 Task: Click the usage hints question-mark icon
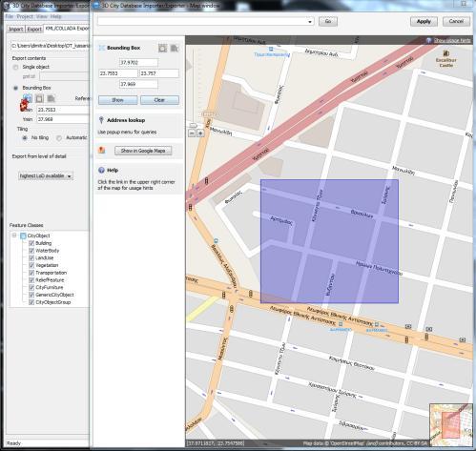tap(428, 40)
